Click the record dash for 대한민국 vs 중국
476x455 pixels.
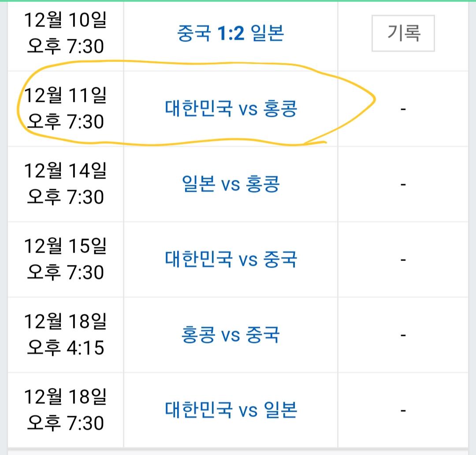403,259
